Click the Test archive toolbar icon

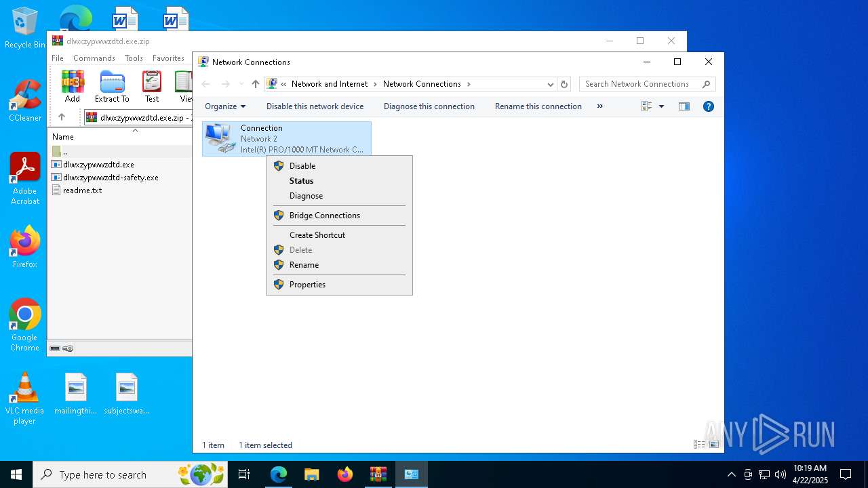click(x=152, y=86)
